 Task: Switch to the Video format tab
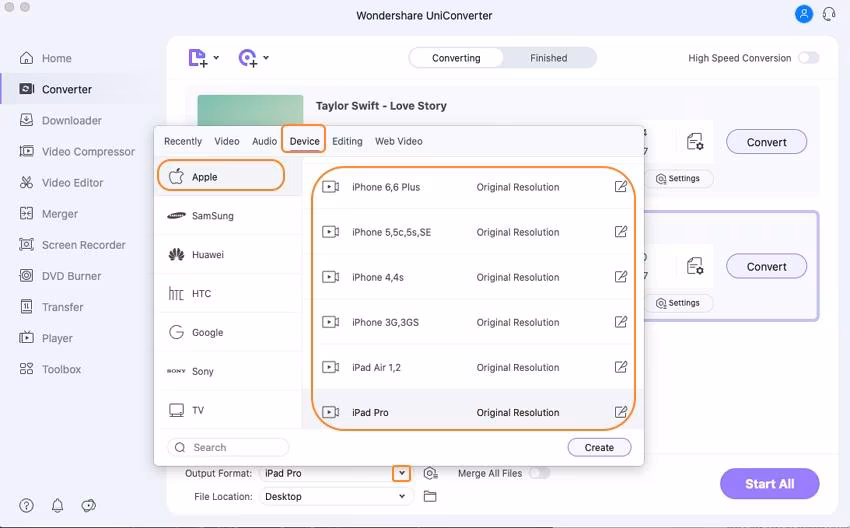pyautogui.click(x=227, y=141)
